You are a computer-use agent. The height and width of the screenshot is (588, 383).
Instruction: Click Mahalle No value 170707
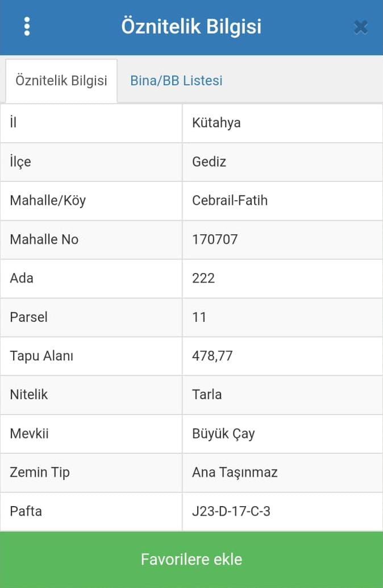click(x=215, y=239)
